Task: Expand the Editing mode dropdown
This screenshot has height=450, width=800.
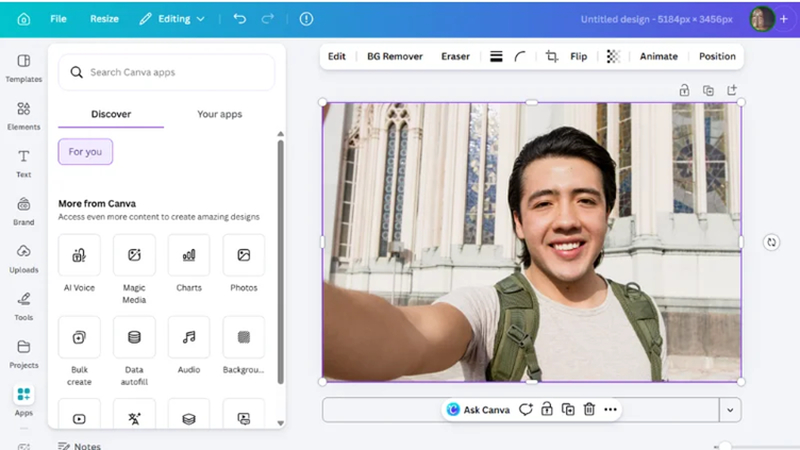Action: tap(172, 19)
